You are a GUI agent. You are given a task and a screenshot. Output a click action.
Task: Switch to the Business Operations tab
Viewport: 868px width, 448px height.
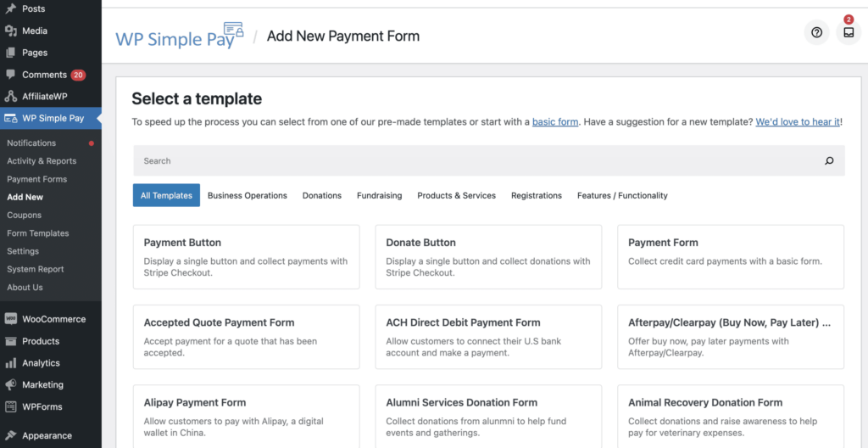tap(248, 196)
